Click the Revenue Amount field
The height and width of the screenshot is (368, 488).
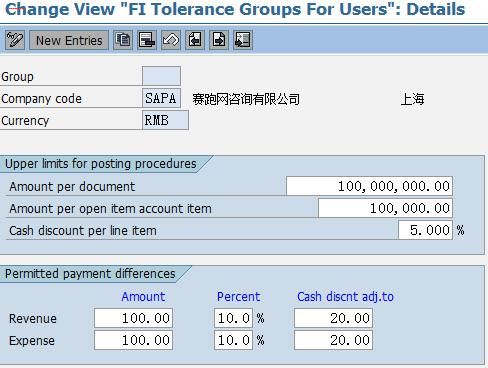pyautogui.click(x=133, y=318)
